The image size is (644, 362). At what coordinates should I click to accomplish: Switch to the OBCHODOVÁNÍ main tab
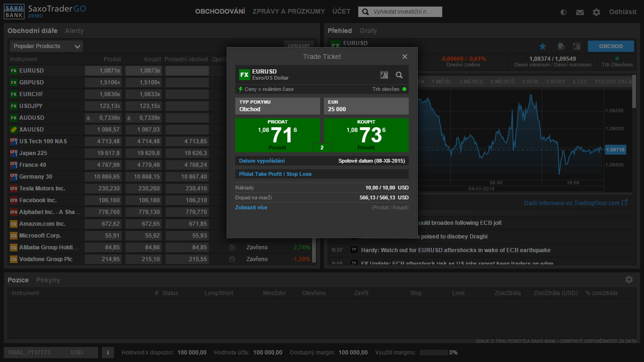pyautogui.click(x=220, y=12)
